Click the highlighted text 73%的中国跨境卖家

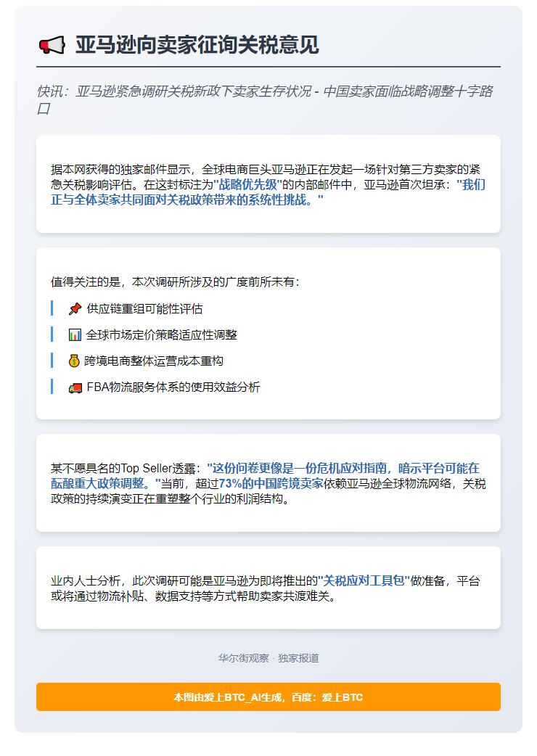click(271, 484)
